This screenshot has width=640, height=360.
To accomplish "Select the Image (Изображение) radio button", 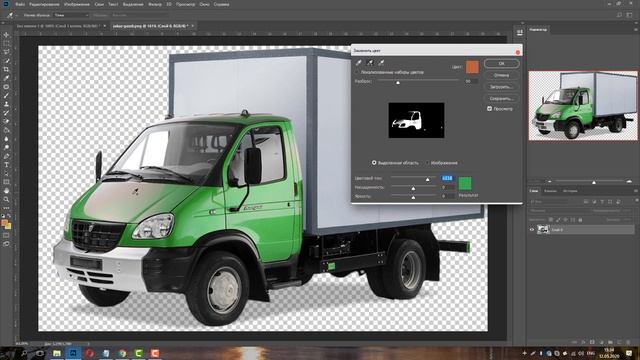I will 428,163.
